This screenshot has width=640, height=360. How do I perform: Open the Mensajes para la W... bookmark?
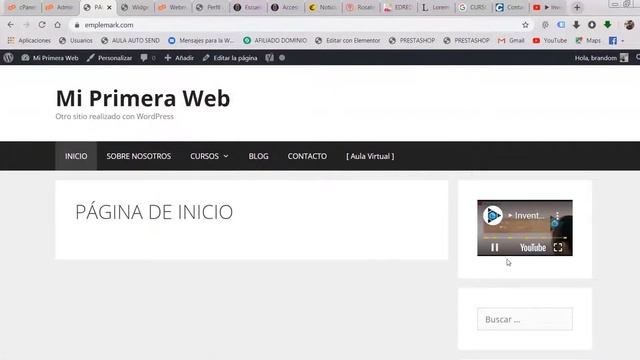[201, 40]
